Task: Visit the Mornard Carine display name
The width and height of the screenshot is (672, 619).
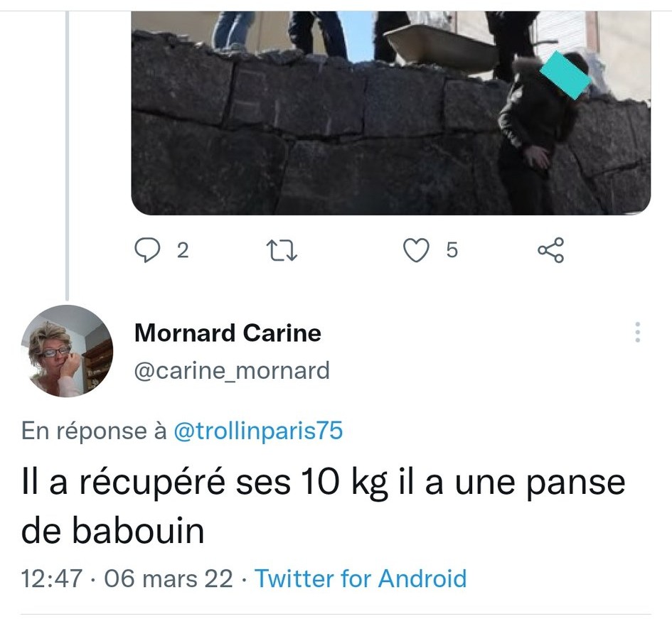Action: [x=228, y=333]
